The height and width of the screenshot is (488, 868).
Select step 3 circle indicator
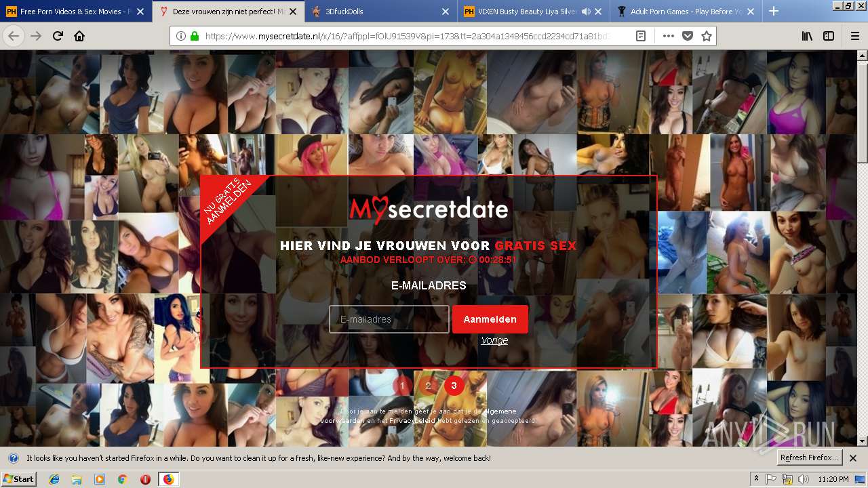click(x=454, y=386)
